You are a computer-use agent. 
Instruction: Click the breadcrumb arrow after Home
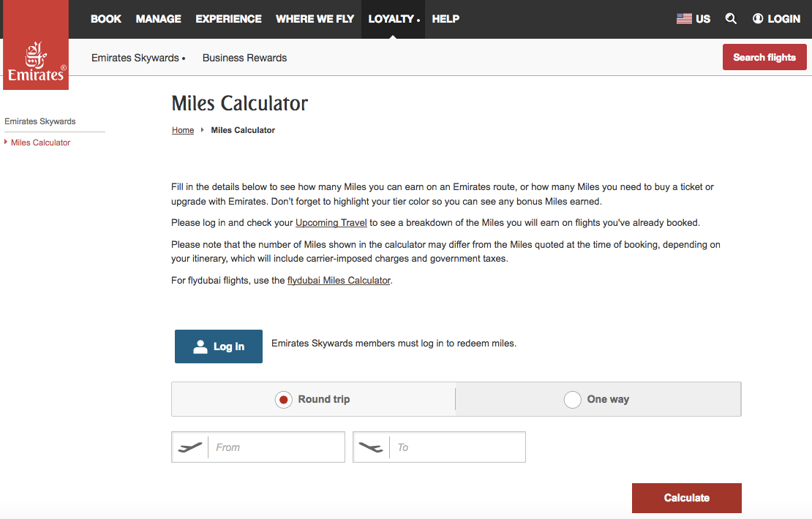[202, 130]
